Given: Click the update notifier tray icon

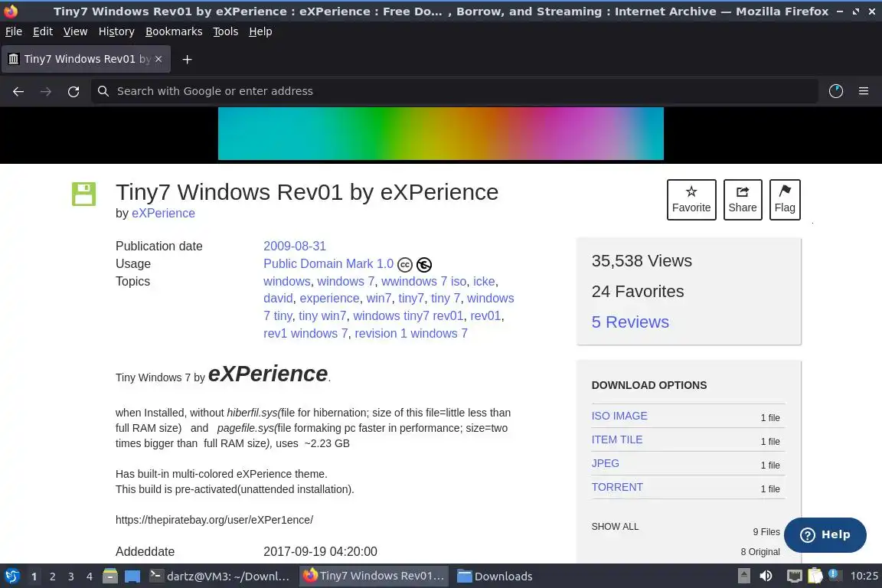Looking at the screenshot, I should [x=835, y=575].
